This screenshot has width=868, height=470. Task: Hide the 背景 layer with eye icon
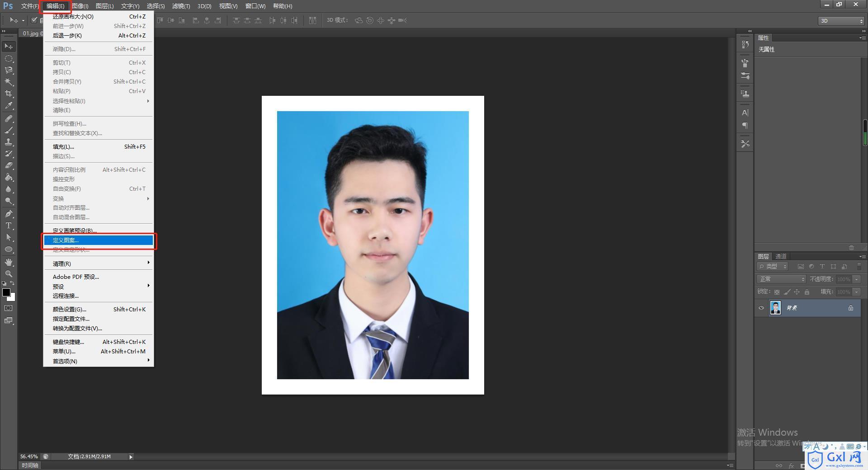[761, 308]
